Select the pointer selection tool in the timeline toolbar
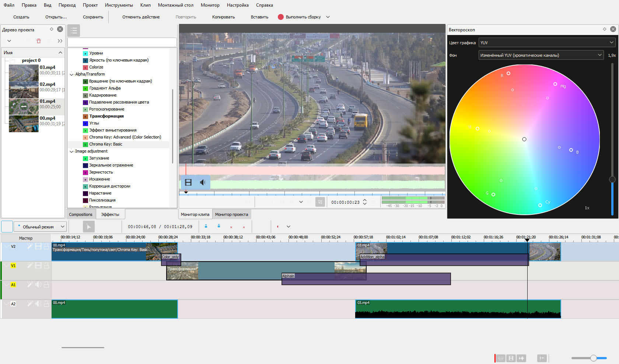Viewport: 619px width, 364px height. click(89, 227)
